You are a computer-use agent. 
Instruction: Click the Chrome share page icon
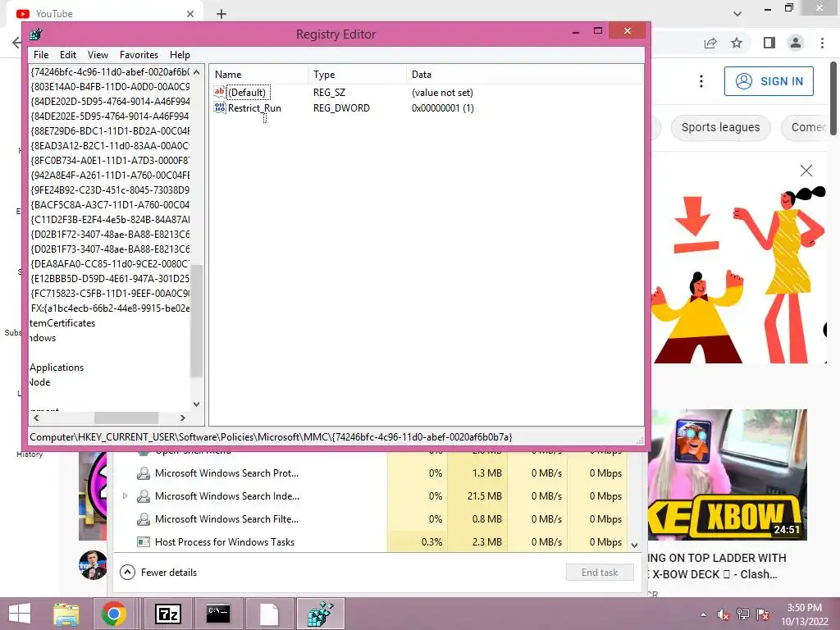710,43
